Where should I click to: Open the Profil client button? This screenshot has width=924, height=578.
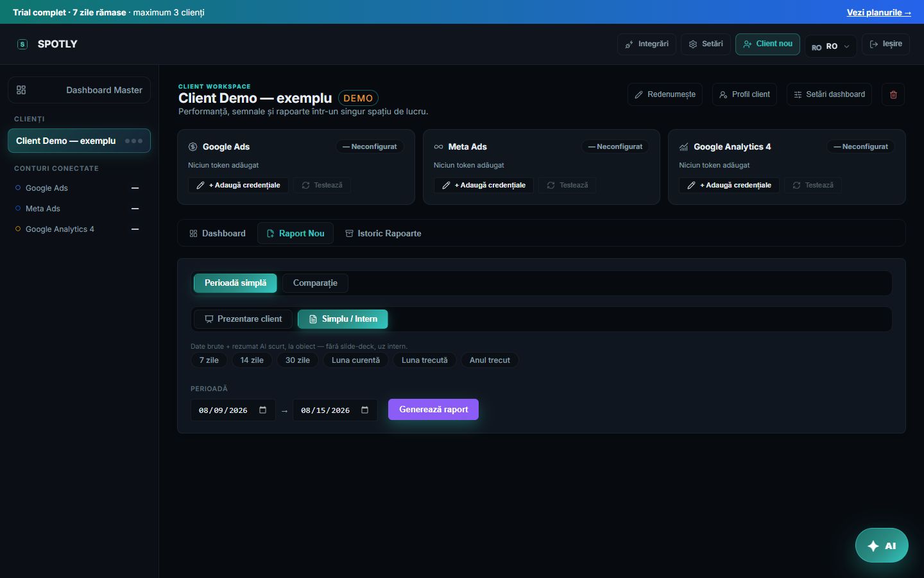[x=744, y=94]
